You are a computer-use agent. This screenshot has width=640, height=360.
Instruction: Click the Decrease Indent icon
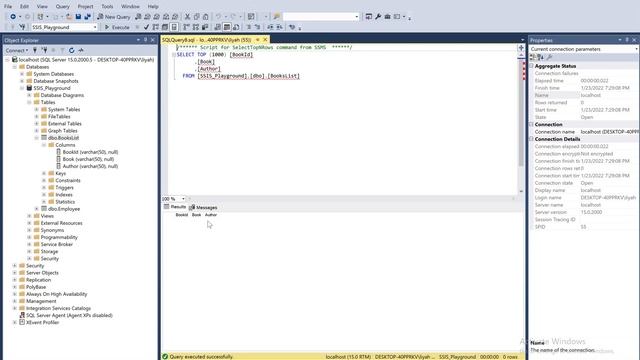[x=270, y=27]
